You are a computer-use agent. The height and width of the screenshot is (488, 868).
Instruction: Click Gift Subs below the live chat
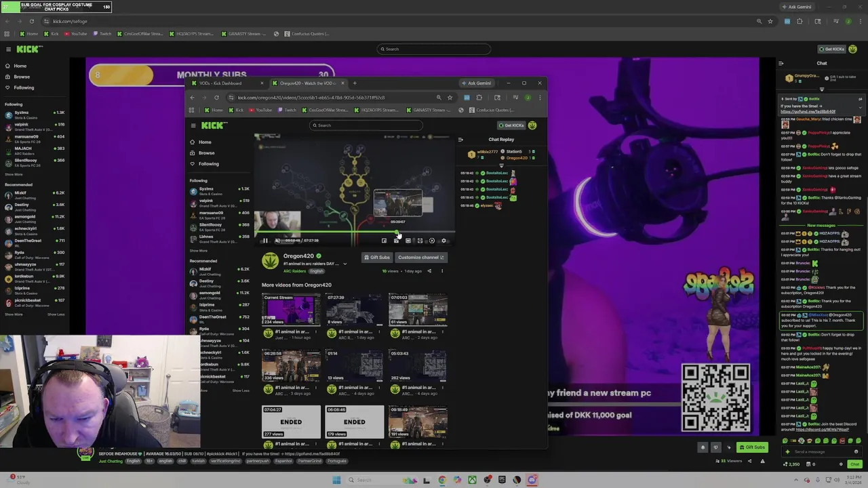click(752, 447)
